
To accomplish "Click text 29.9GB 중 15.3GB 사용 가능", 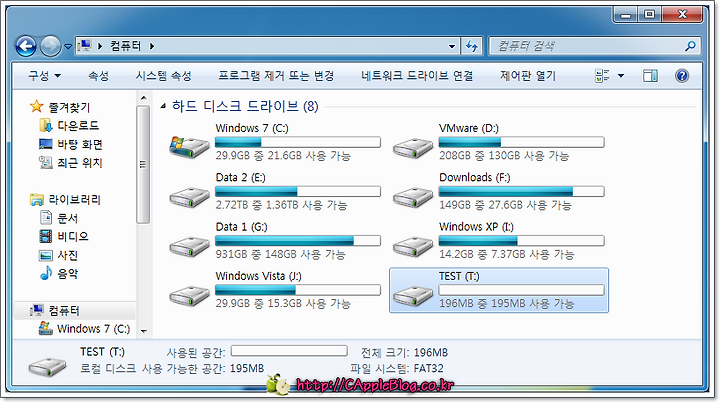I will 283,303.
